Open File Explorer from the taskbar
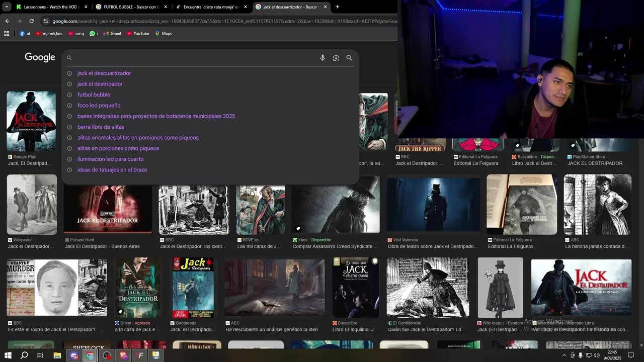This screenshot has height=362, width=644. tap(57, 355)
